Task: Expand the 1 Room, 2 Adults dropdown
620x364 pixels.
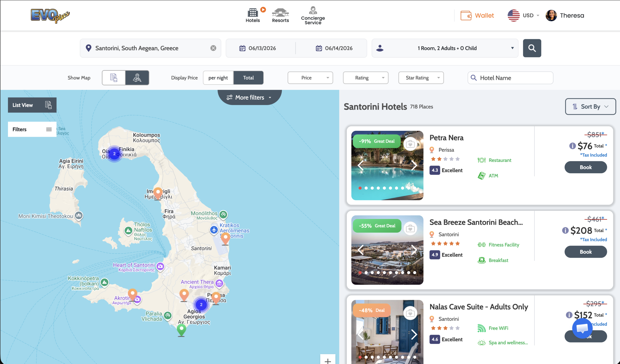Action: pyautogui.click(x=445, y=48)
